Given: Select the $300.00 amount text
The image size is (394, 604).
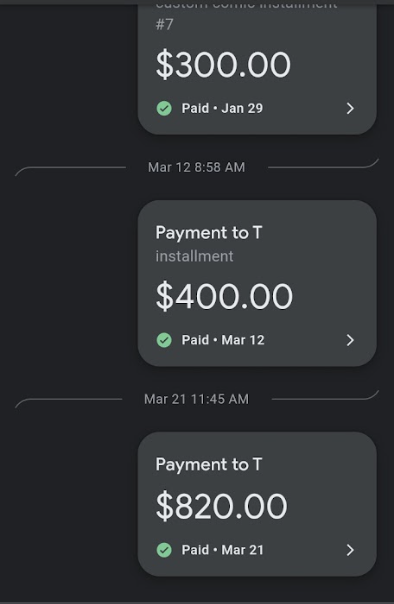Looking at the screenshot, I should 223,65.
